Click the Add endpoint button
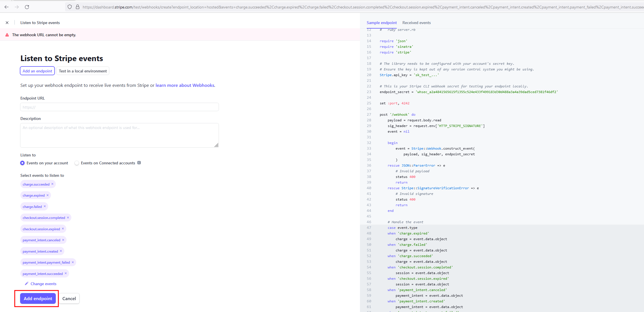This screenshot has width=644, height=312. click(38, 298)
